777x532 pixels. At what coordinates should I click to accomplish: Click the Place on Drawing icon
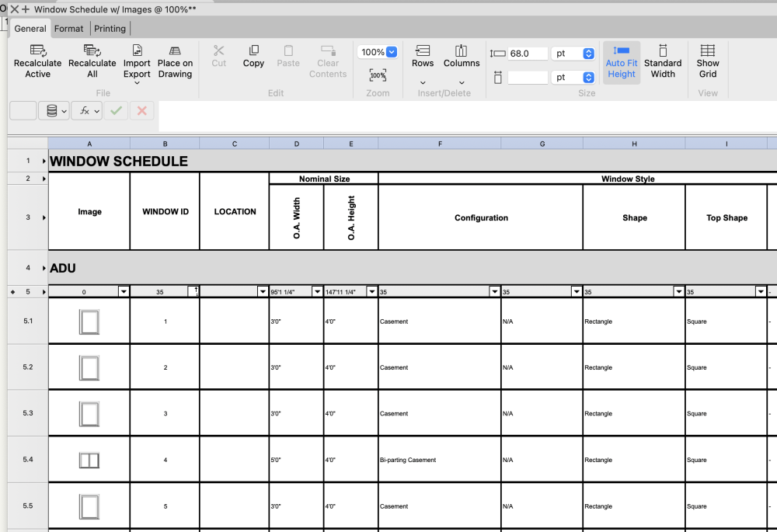click(x=175, y=51)
